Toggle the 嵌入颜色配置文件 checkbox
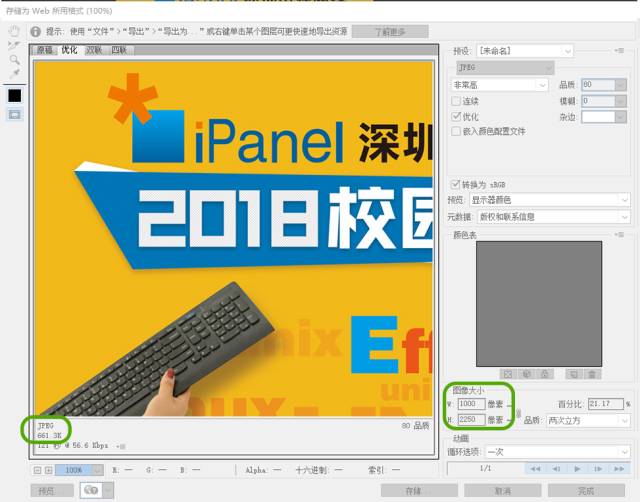Screen dimensions: 640x502 coord(456,131)
